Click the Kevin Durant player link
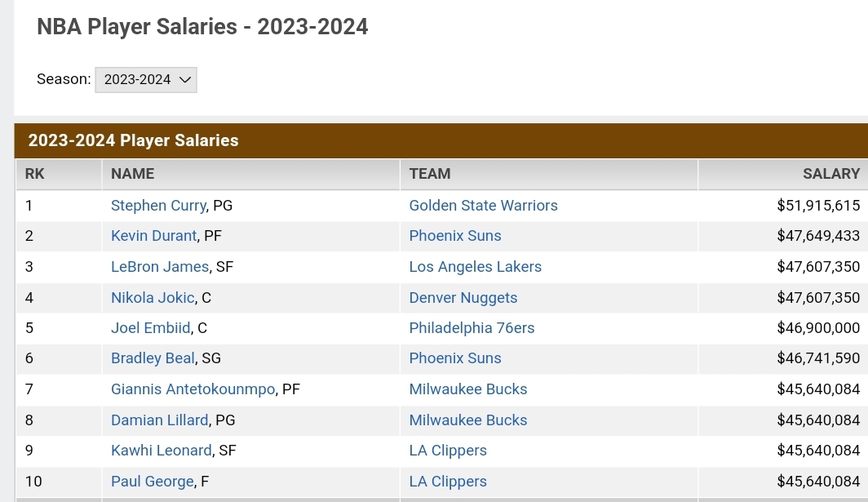The width and height of the screenshot is (868, 502). (153, 236)
